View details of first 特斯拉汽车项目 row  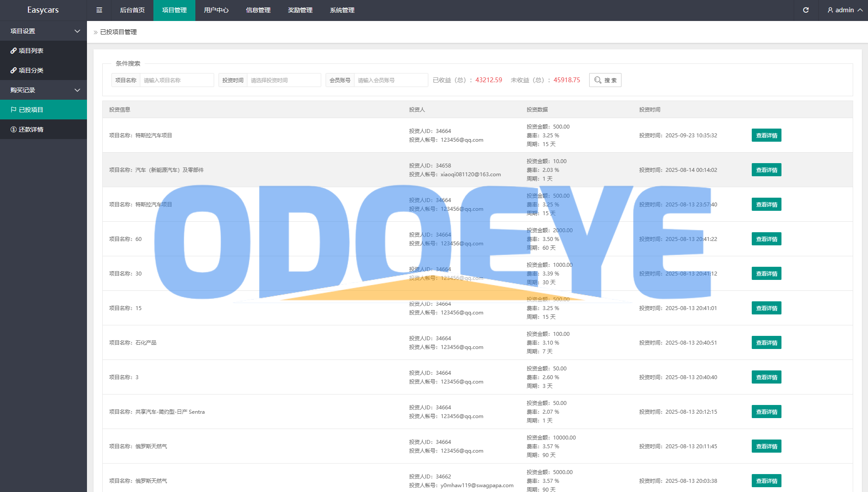pos(766,136)
